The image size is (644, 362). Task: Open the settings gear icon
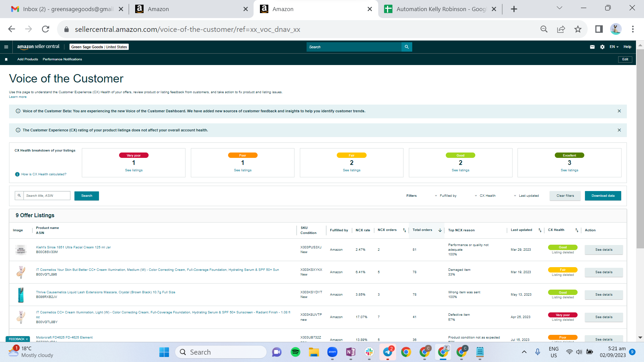click(x=602, y=47)
